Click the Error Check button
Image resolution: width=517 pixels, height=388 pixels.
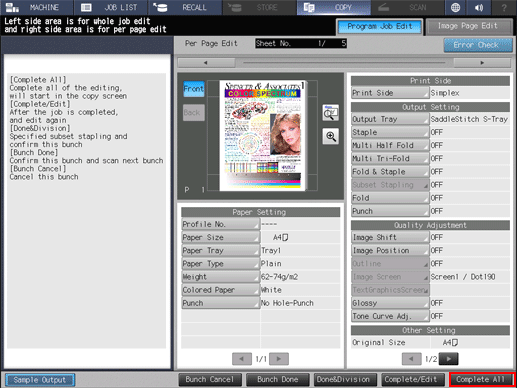[477, 45]
